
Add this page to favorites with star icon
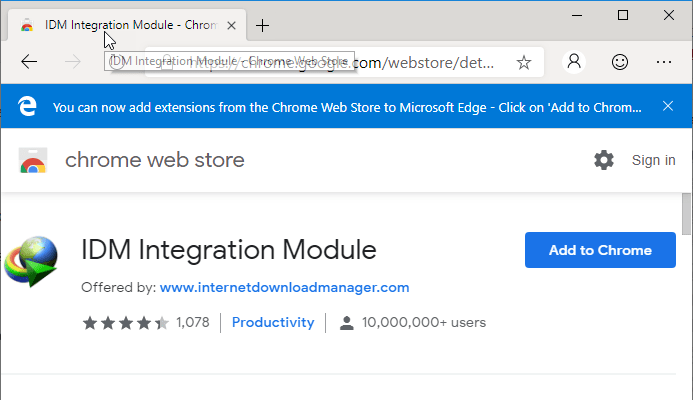tap(524, 62)
